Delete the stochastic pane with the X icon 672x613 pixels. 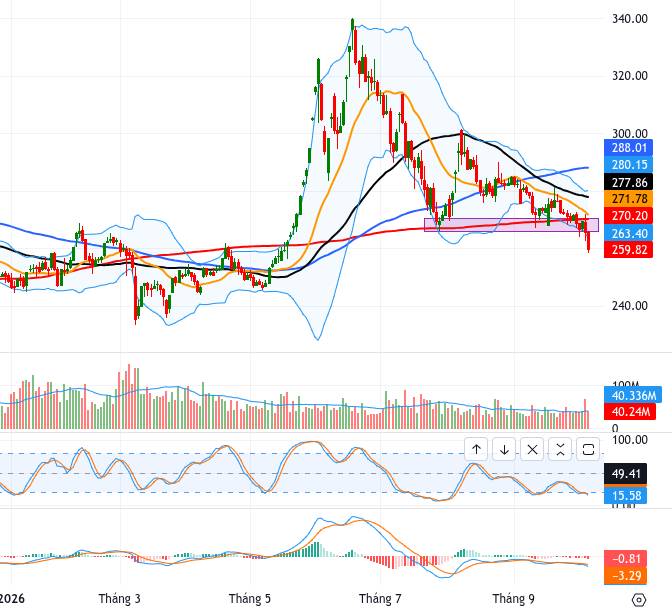click(x=532, y=449)
